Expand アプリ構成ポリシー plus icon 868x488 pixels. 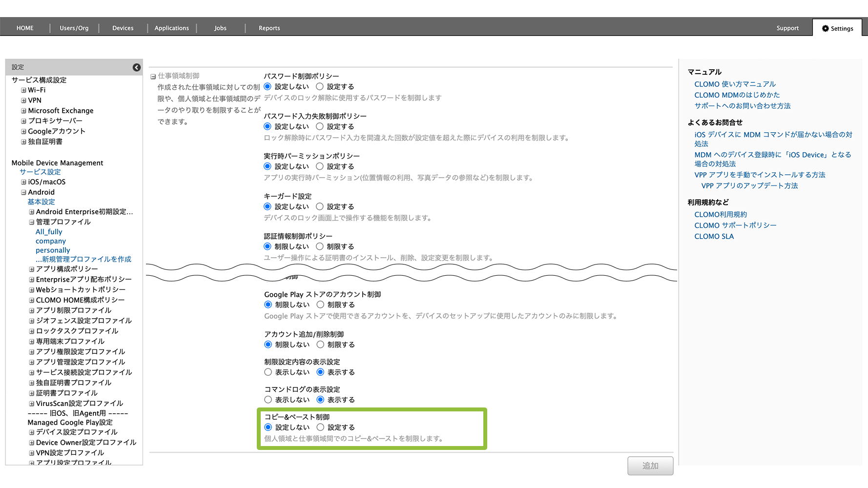tap(32, 269)
